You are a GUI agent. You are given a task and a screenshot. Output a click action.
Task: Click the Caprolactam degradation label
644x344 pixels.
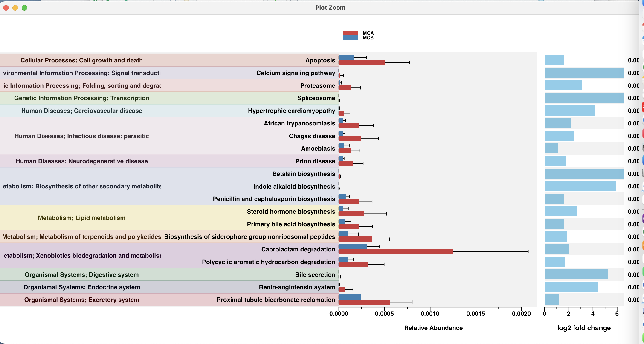pos(298,249)
